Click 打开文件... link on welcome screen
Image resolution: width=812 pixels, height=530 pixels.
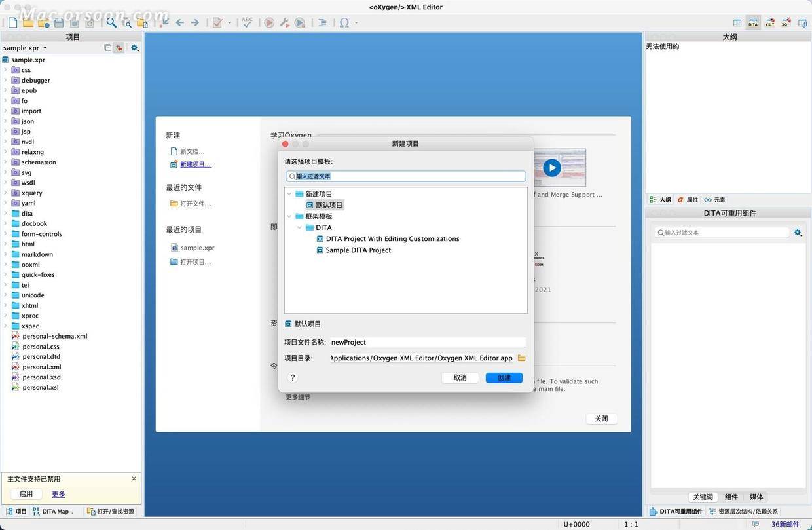(x=195, y=204)
